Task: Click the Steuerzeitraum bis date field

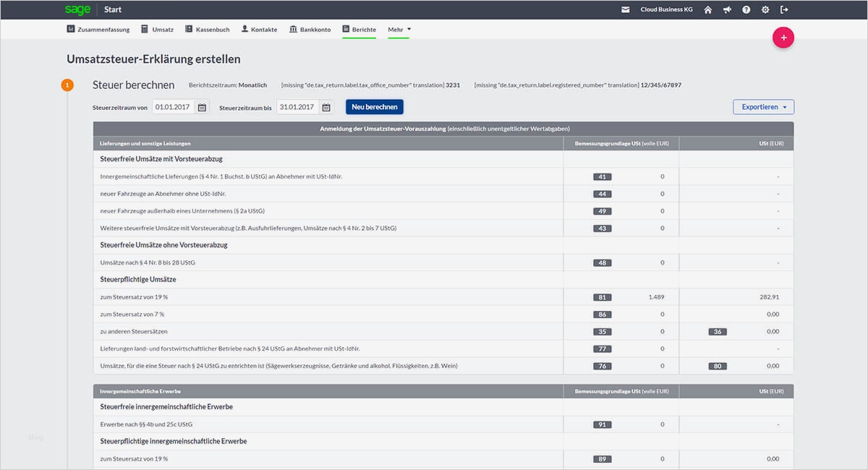Action: tap(298, 107)
